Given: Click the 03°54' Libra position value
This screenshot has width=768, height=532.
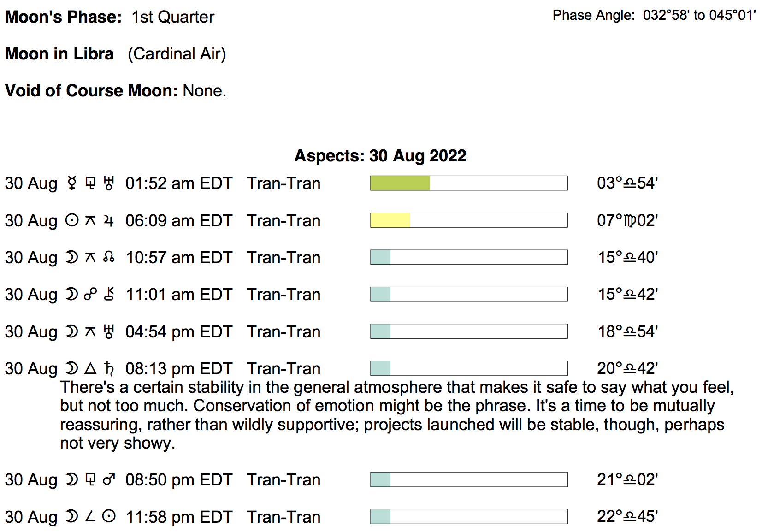Looking at the screenshot, I should coord(627,183).
